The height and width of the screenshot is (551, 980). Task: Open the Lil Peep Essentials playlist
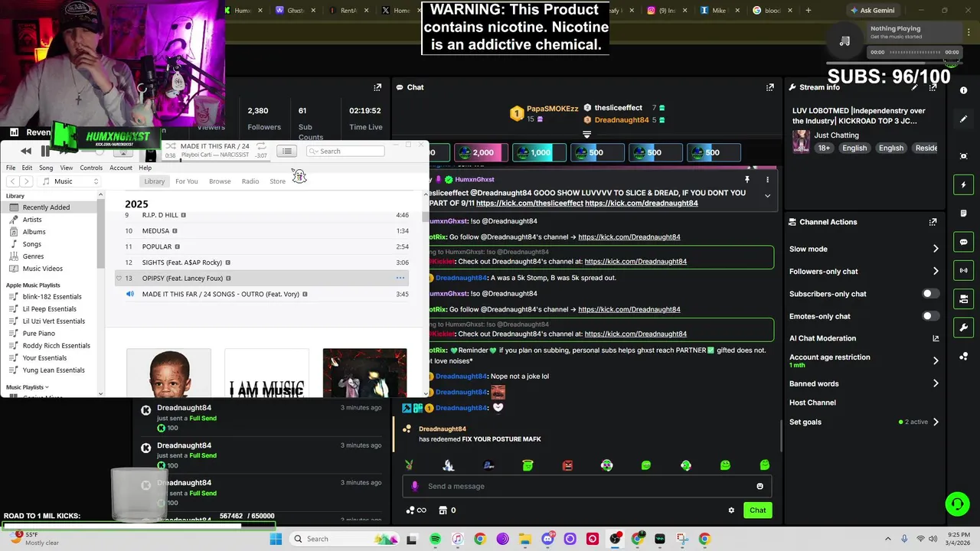click(49, 309)
